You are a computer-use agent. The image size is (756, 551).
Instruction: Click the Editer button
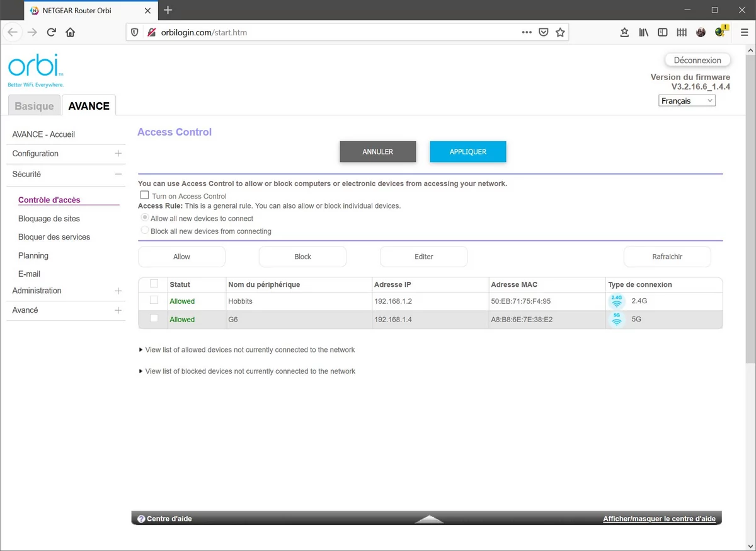(x=423, y=257)
